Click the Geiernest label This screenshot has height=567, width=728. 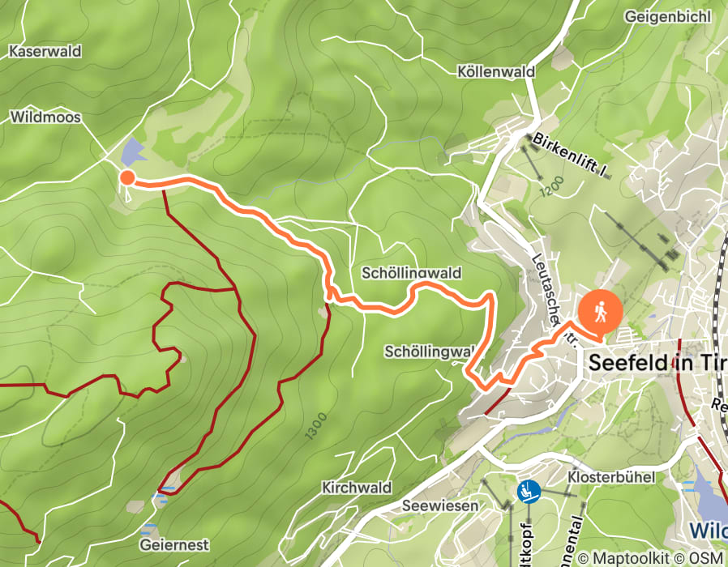click(x=174, y=545)
